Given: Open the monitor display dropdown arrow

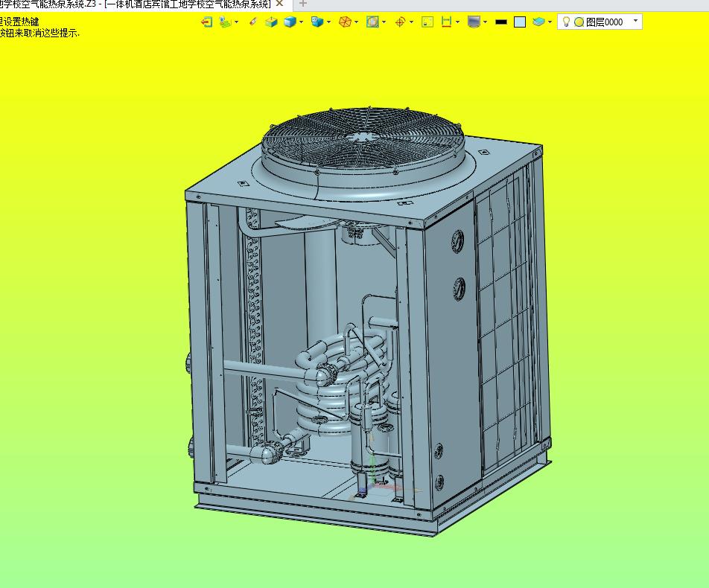Looking at the screenshot, I should (485, 22).
